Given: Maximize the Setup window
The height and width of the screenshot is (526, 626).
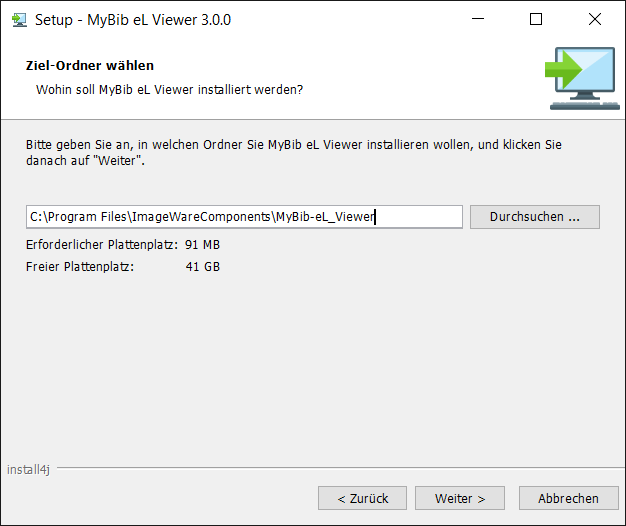Looking at the screenshot, I should coord(536,19).
